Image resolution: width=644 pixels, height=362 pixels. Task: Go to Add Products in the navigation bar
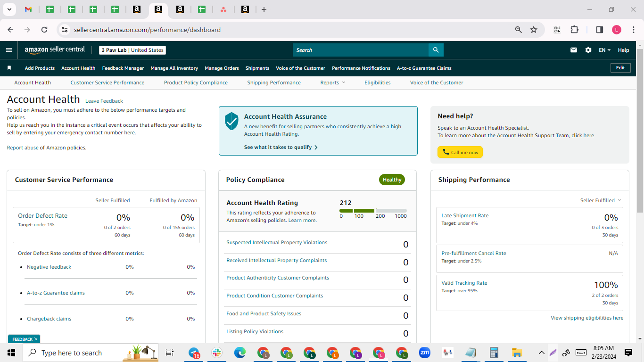click(40, 68)
